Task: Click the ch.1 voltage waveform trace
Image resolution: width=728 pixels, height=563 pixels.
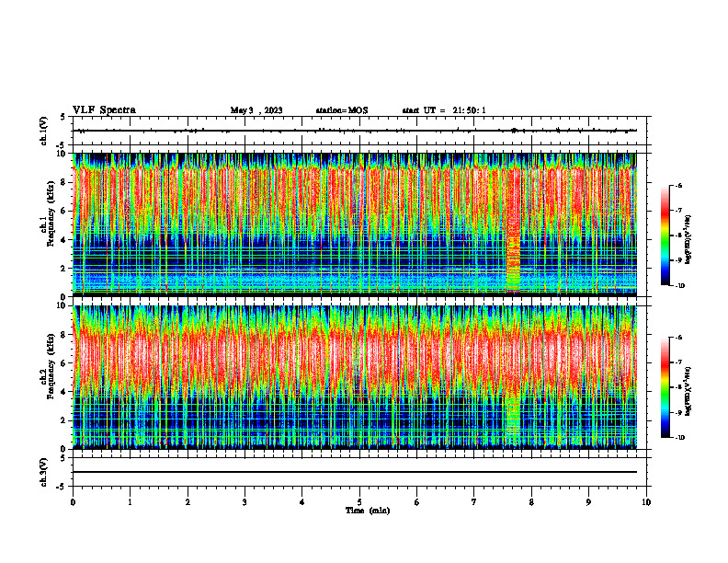Action: [354, 131]
